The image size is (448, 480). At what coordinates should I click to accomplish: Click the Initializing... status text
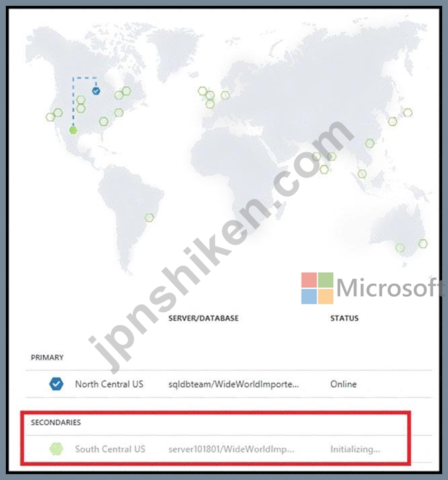point(355,450)
